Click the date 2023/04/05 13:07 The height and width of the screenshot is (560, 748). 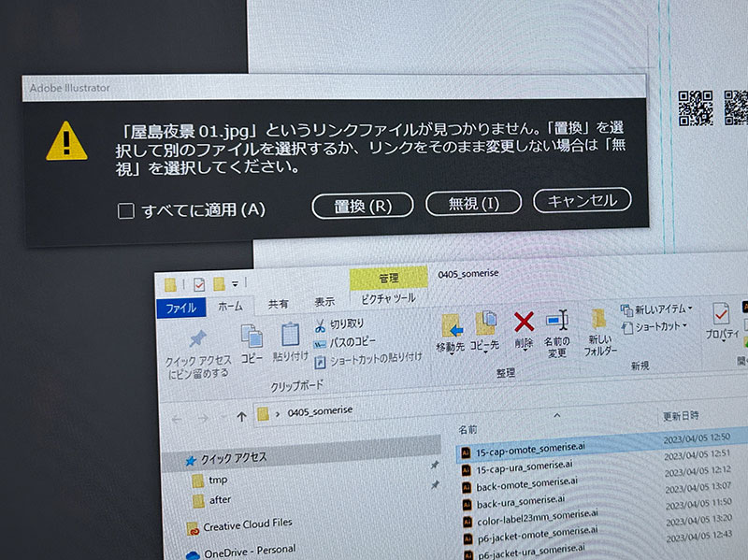pyautogui.click(x=698, y=487)
